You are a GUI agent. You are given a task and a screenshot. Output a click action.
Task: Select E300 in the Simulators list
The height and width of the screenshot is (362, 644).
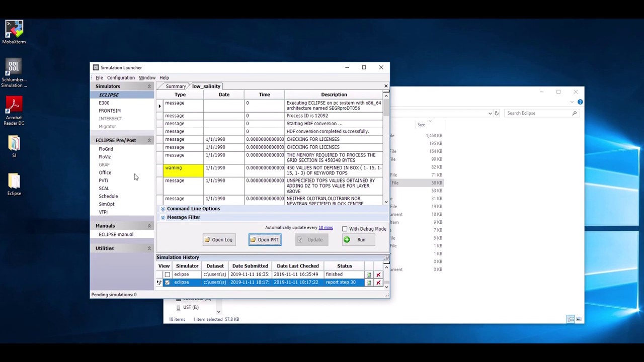pos(104,103)
